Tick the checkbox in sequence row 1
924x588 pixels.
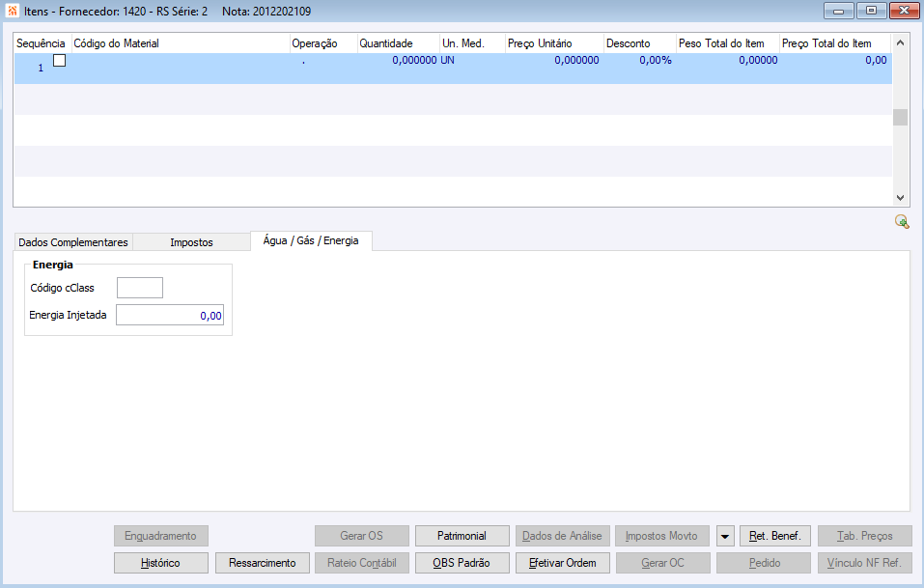click(x=60, y=60)
